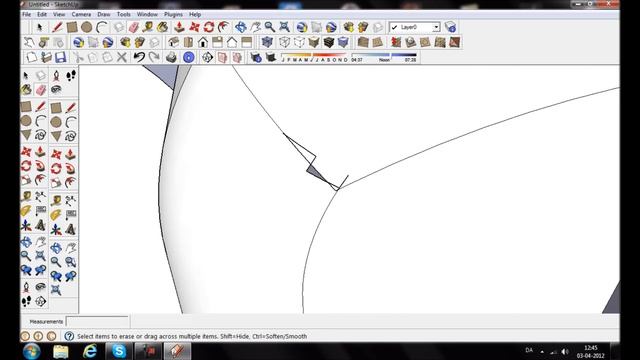Toggle Display Section Planes
The height and width of the screenshot is (360, 640).
click(x=222, y=57)
